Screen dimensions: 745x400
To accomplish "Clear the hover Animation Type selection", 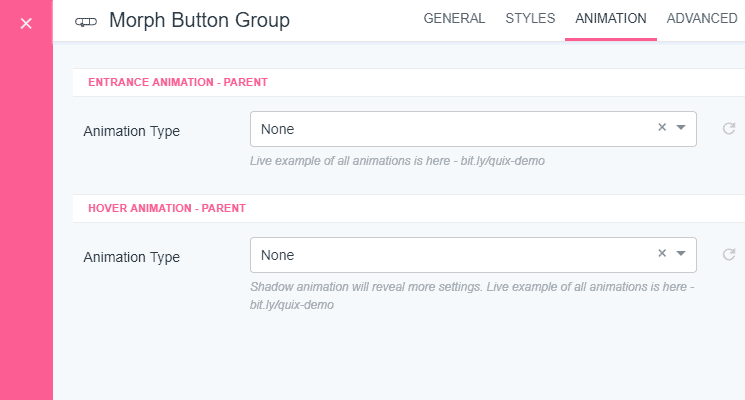I will click(x=661, y=254).
